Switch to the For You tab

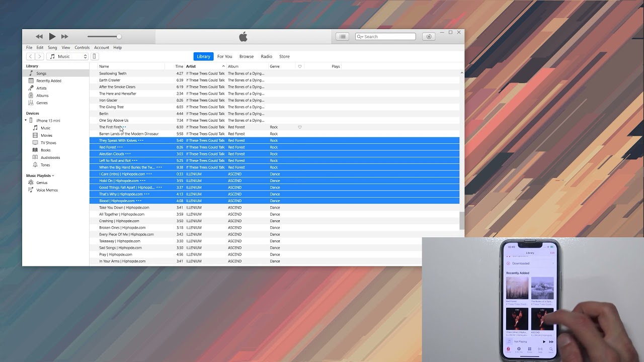point(224,56)
